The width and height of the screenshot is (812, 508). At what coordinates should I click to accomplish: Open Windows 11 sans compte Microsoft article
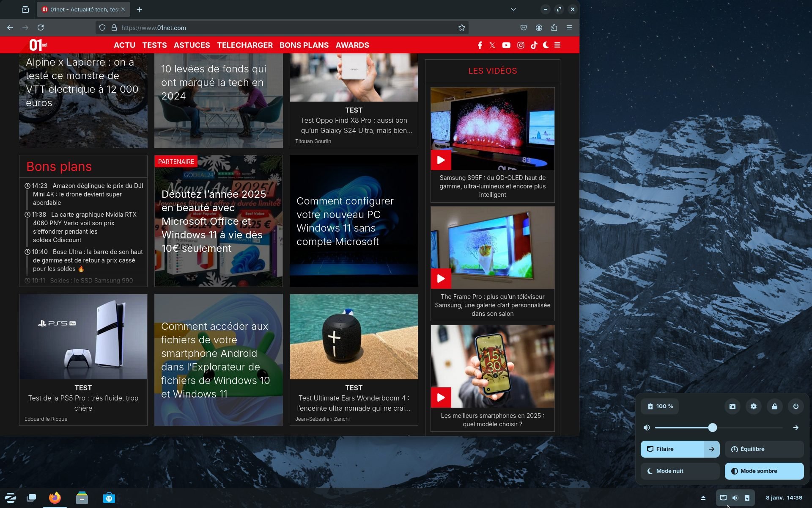(345, 221)
